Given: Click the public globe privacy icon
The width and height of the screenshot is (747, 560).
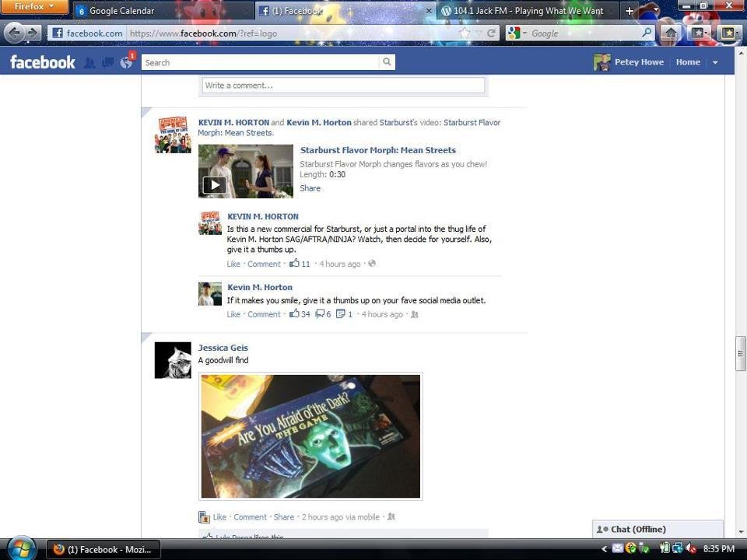Looking at the screenshot, I should (x=372, y=264).
